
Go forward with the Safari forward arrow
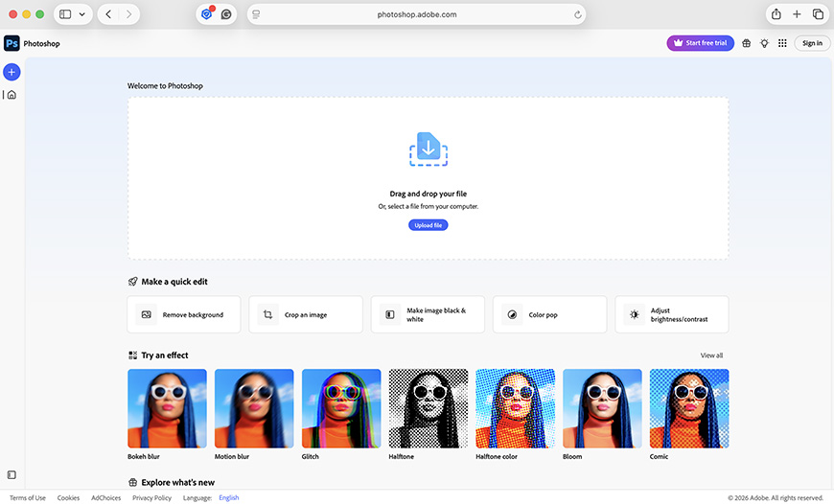point(128,14)
